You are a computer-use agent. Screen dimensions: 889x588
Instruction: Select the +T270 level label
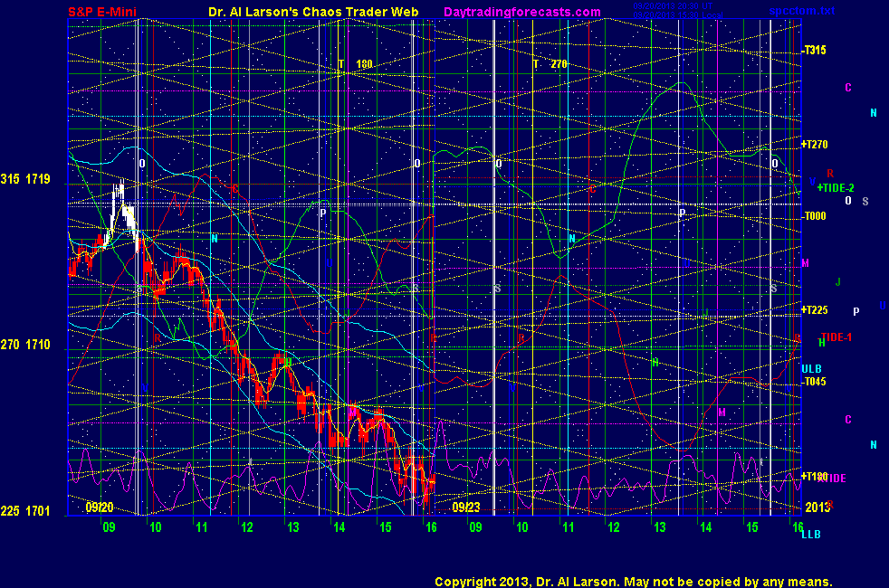(x=814, y=145)
